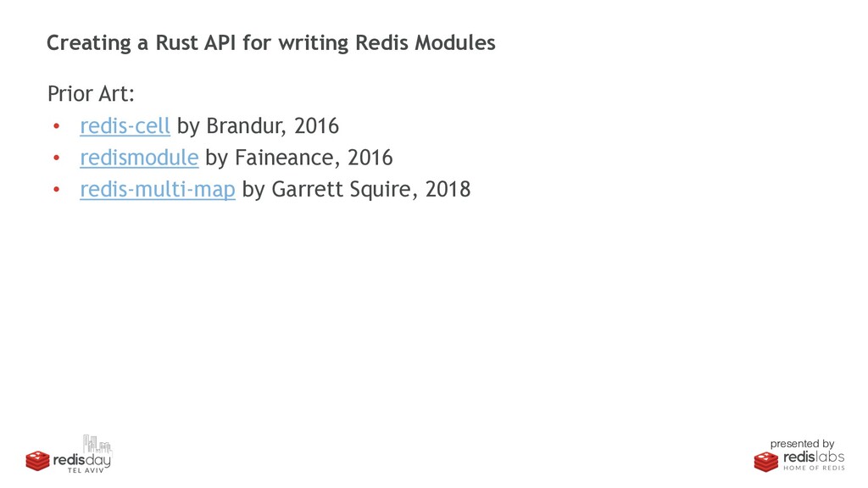Click the text 'by Garrett Squire, 2018'
This screenshot has width=868, height=488.
pos(357,190)
